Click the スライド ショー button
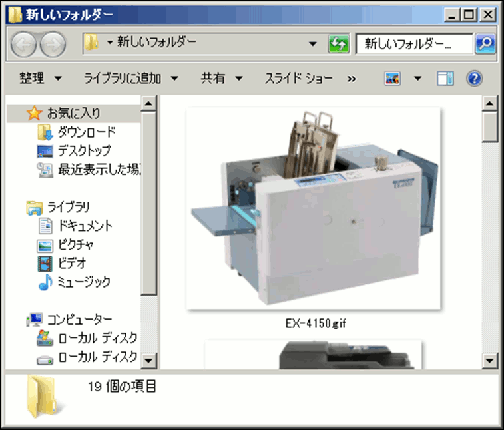The image size is (504, 430). (299, 79)
